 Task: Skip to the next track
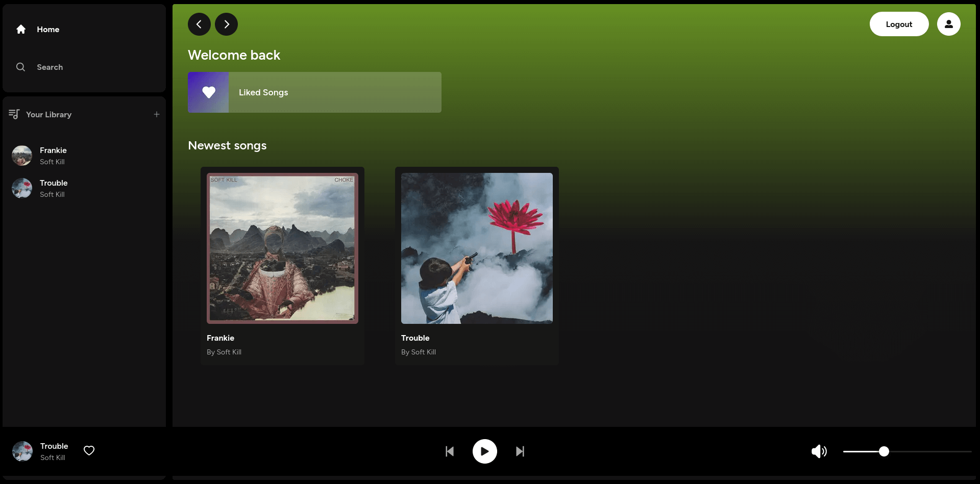pos(520,451)
